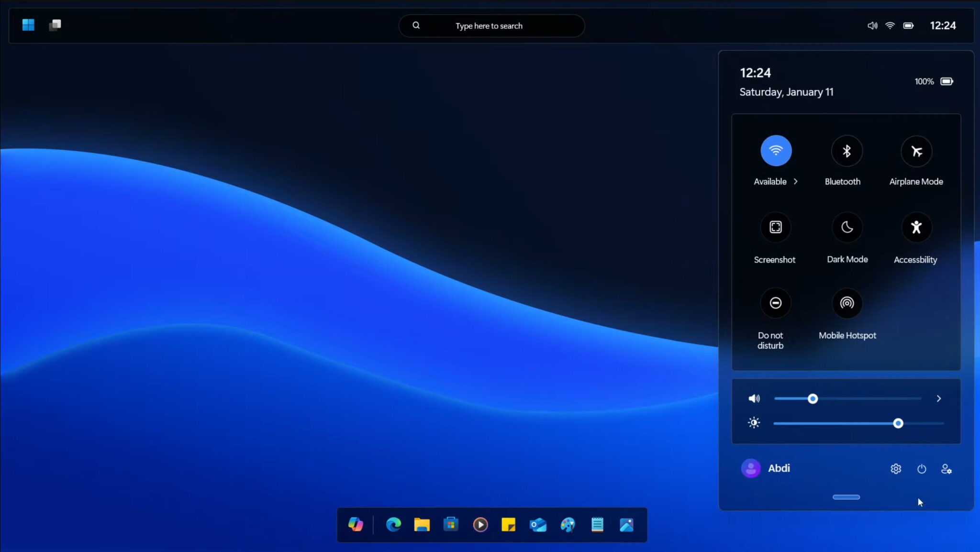This screenshot has width=980, height=552.
Task: Open Copilot from the taskbar
Action: pos(355,525)
